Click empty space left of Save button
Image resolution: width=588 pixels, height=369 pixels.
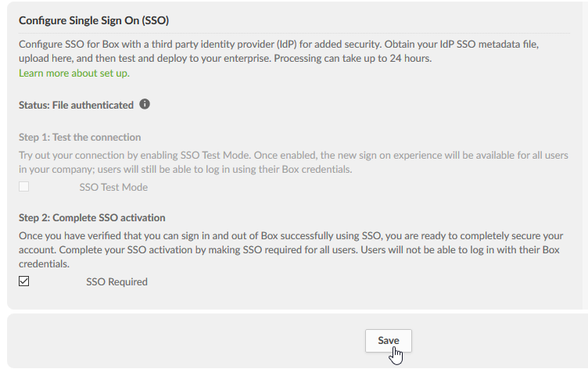[188, 341]
